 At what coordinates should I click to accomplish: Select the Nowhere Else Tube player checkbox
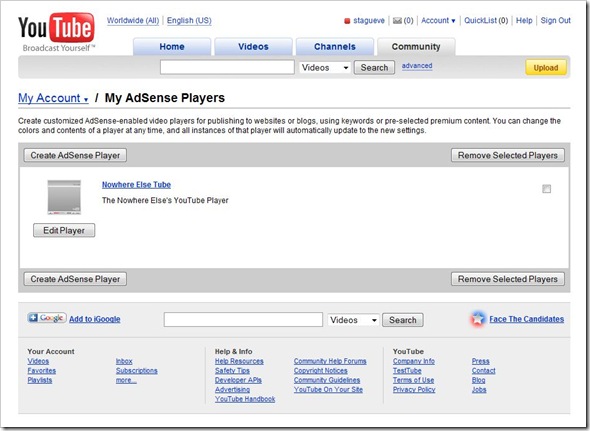click(546, 189)
